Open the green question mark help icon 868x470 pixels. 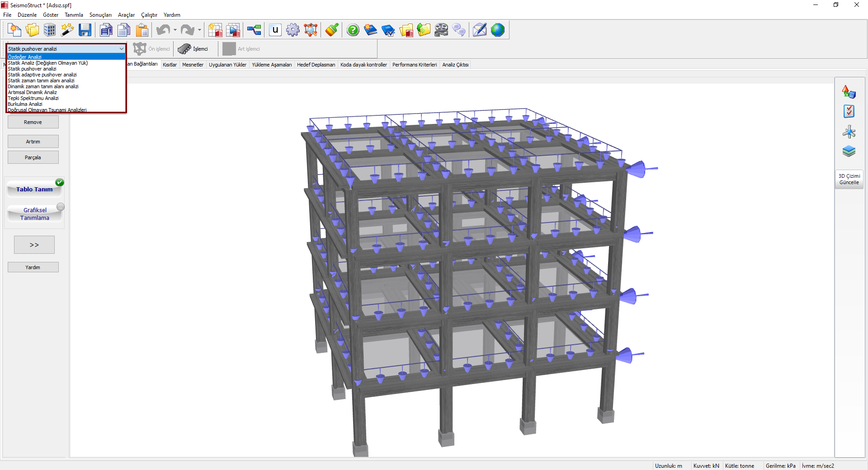pos(353,30)
